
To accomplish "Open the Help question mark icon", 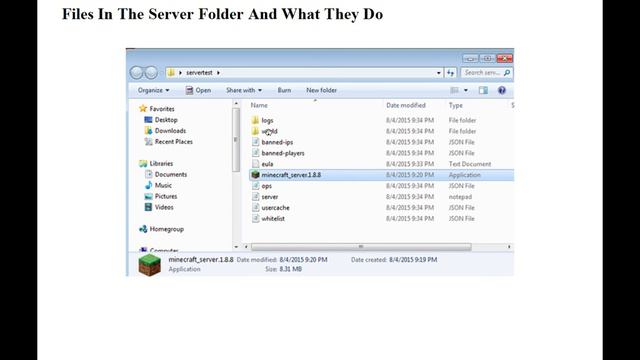I will pyautogui.click(x=502, y=90).
